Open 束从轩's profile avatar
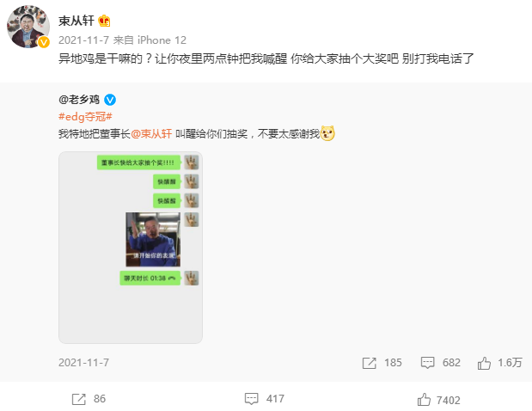Image resolution: width=532 pixels, height=411 pixels. pos(28,27)
